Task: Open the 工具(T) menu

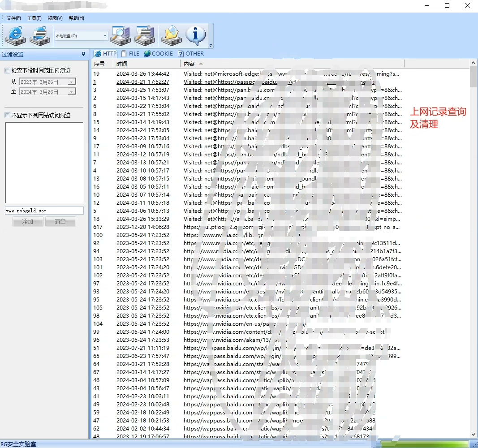Action: pos(34,18)
